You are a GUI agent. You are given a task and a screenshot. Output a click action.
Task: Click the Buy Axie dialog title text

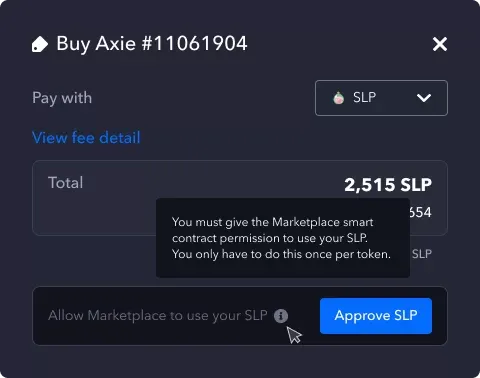[152, 44]
